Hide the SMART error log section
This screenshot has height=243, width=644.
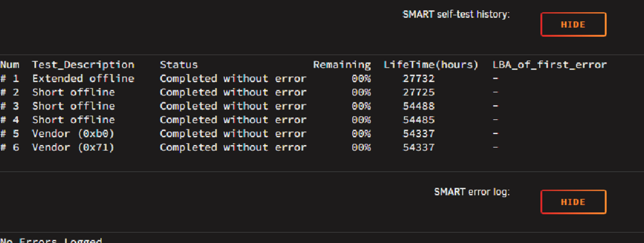point(573,202)
